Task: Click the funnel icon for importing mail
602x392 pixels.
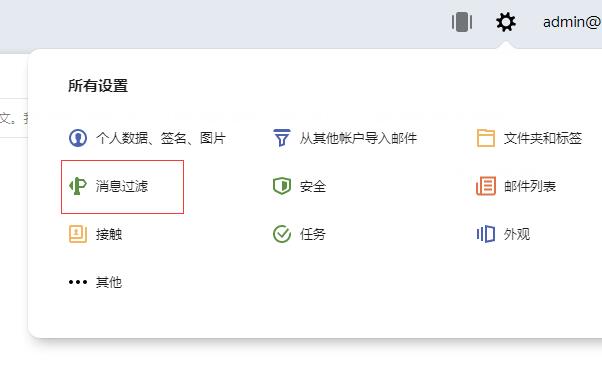Action: 281,138
